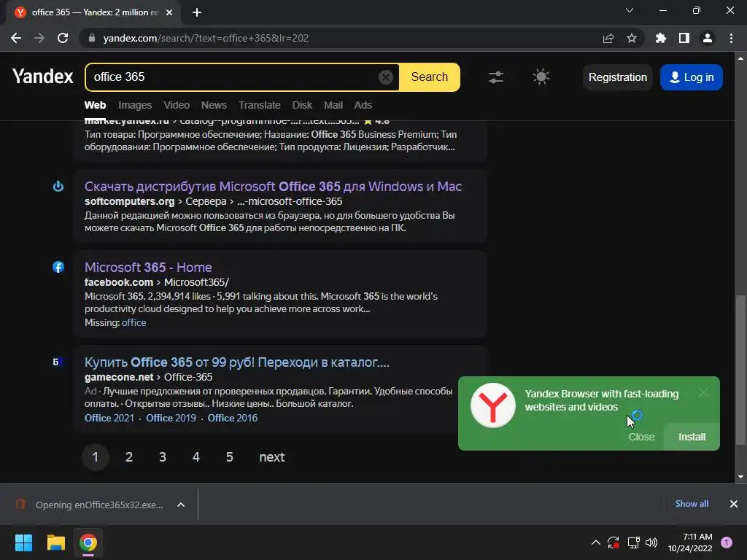Click the Yandex Browser logo in popup
The image size is (747, 560).
point(493,405)
